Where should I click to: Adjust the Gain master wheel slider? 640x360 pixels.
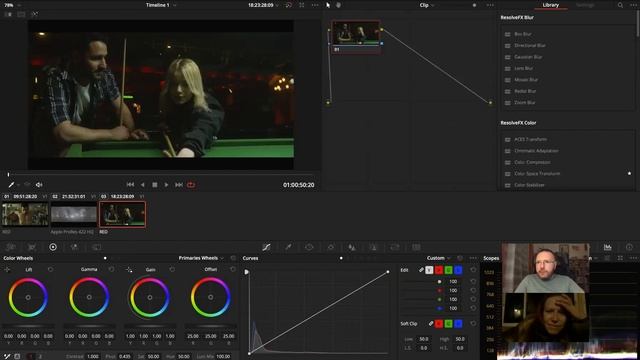point(150,326)
